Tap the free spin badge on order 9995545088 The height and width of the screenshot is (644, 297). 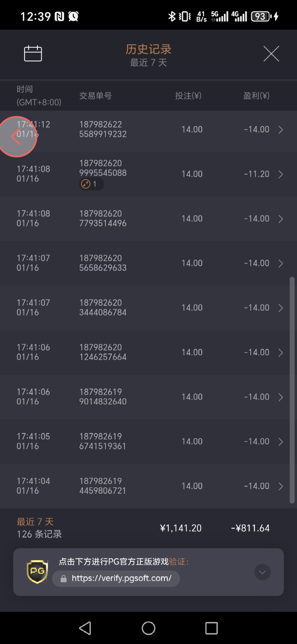point(91,184)
